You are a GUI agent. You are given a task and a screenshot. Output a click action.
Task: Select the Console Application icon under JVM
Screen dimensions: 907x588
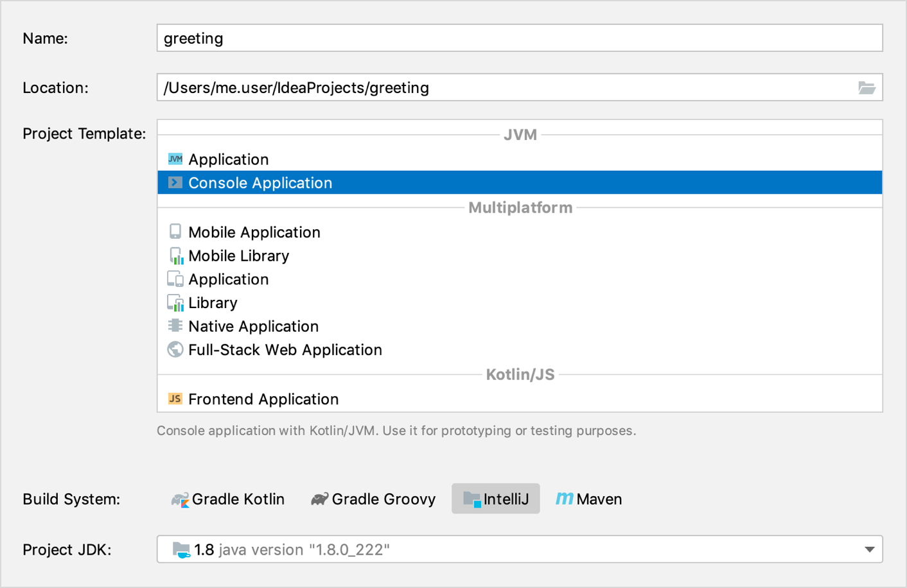pos(175,183)
